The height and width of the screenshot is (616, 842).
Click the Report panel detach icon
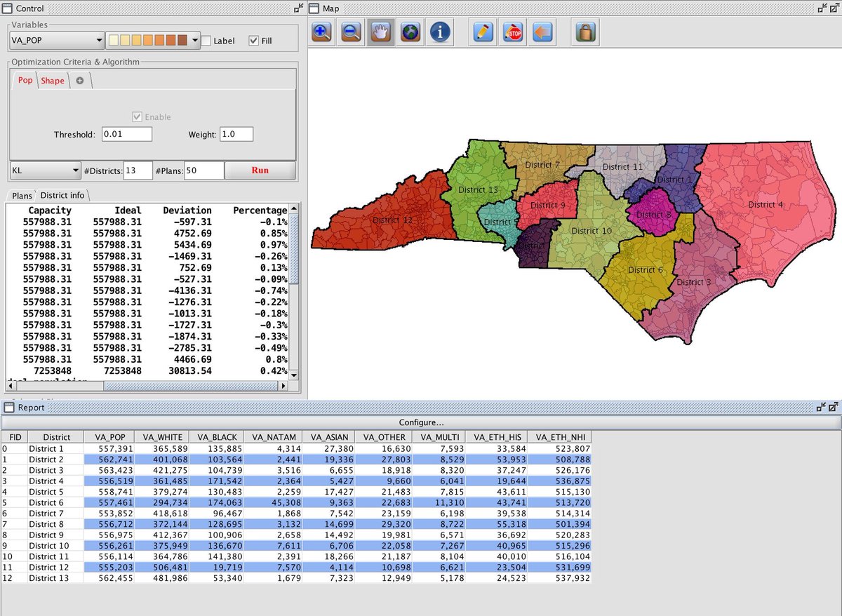pos(822,407)
